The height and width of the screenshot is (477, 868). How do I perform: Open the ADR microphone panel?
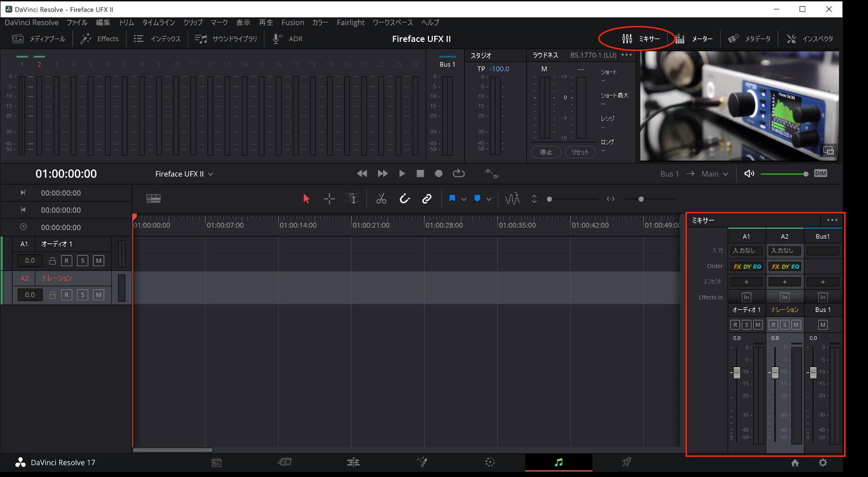(x=287, y=39)
